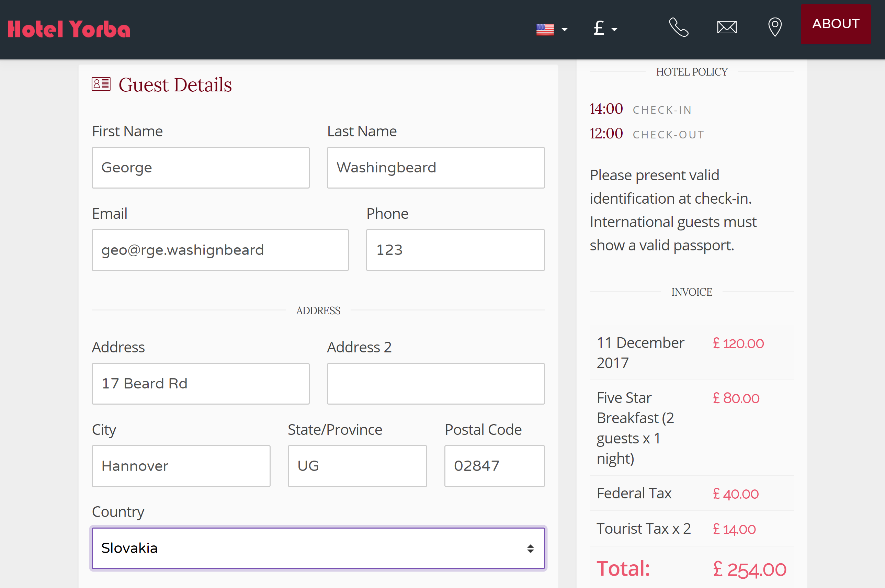The height and width of the screenshot is (588, 885).
Task: Click the Guest Details ID card icon
Action: (101, 84)
